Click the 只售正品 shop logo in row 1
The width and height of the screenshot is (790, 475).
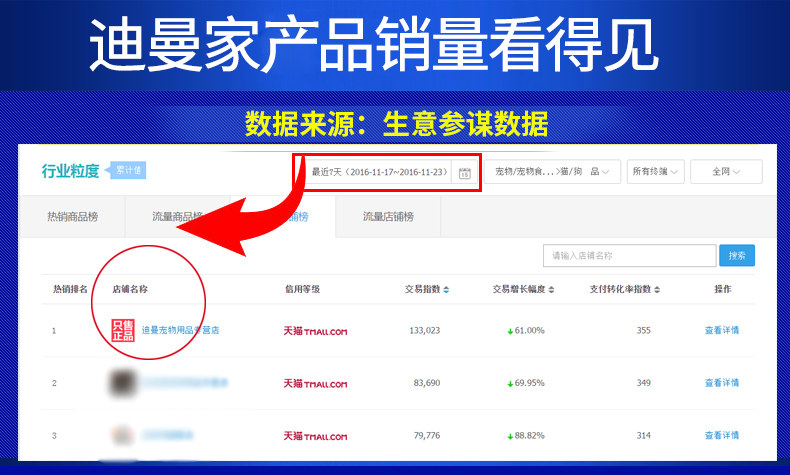[x=123, y=330]
